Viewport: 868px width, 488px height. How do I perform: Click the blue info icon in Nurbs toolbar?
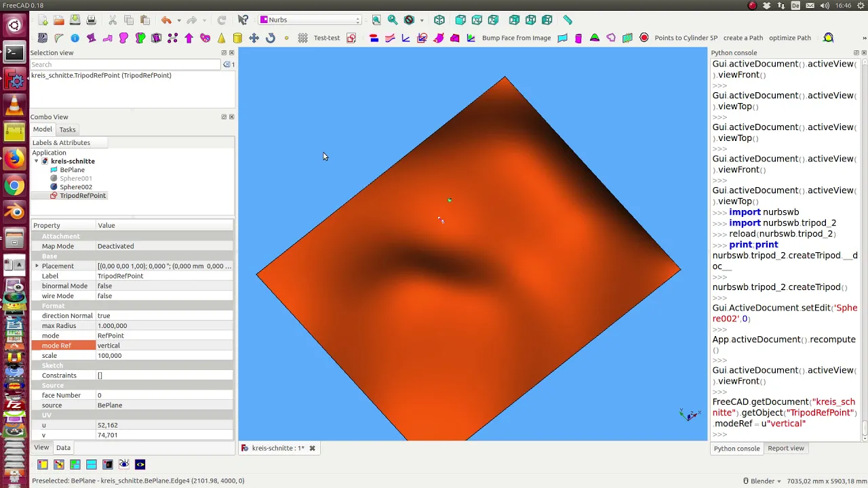pos(75,38)
